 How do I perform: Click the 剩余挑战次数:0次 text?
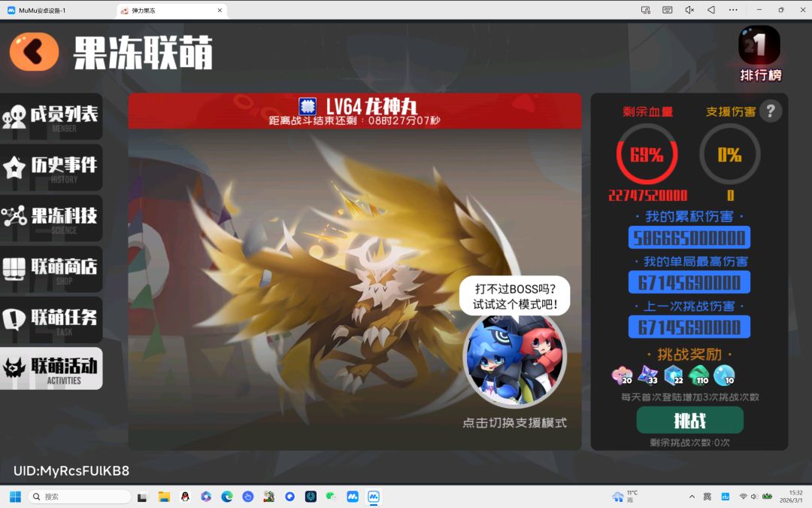coord(689,443)
